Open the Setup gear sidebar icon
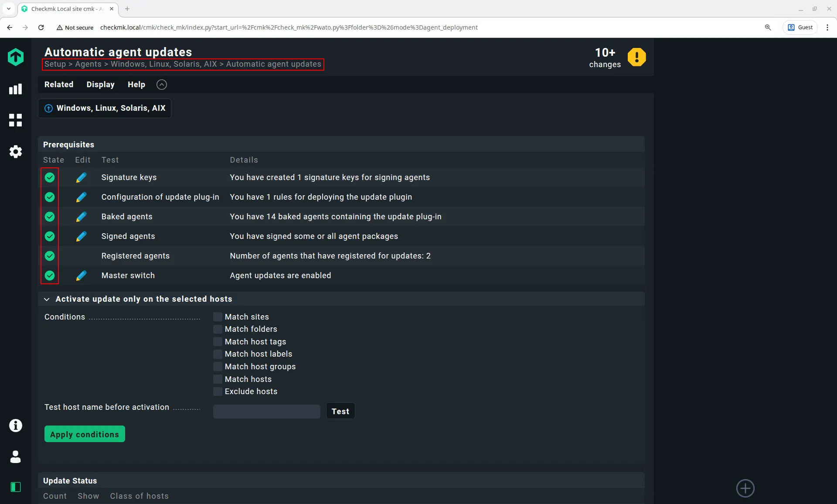 tap(15, 152)
